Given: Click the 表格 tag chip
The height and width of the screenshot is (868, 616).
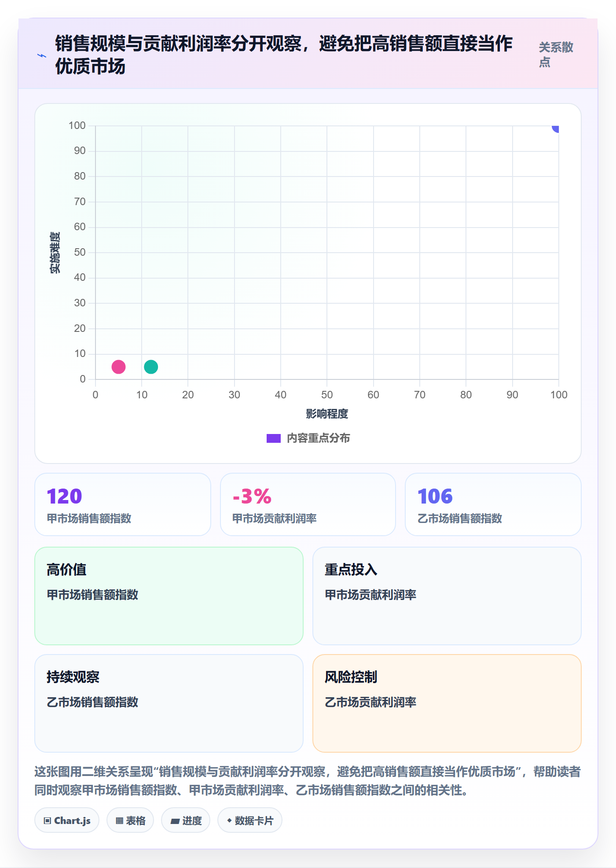Looking at the screenshot, I should pyautogui.click(x=130, y=820).
